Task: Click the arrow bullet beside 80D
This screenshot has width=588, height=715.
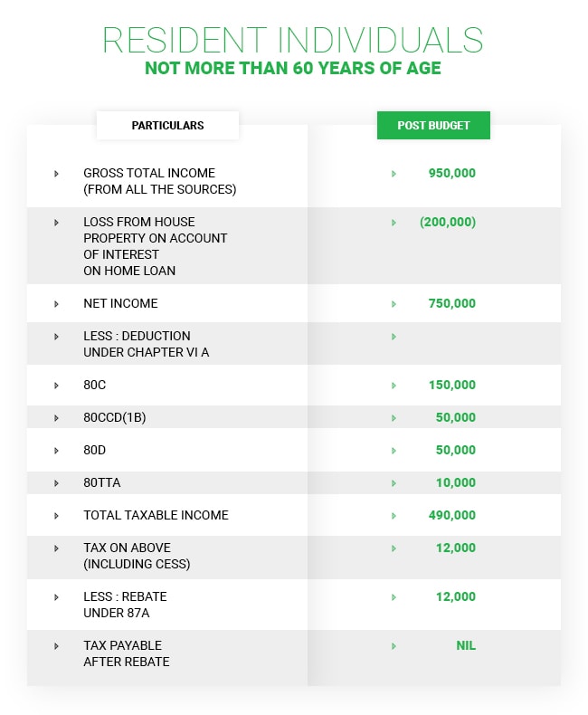Action: click(56, 451)
